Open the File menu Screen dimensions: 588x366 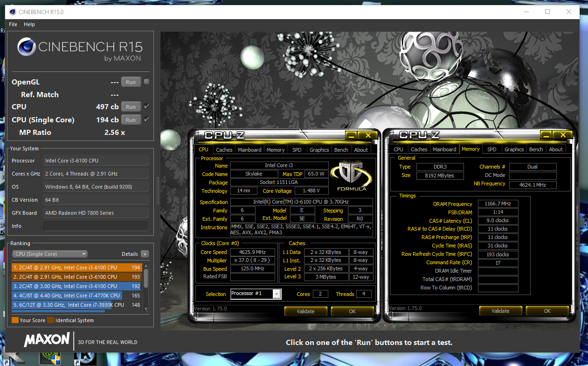(x=13, y=24)
